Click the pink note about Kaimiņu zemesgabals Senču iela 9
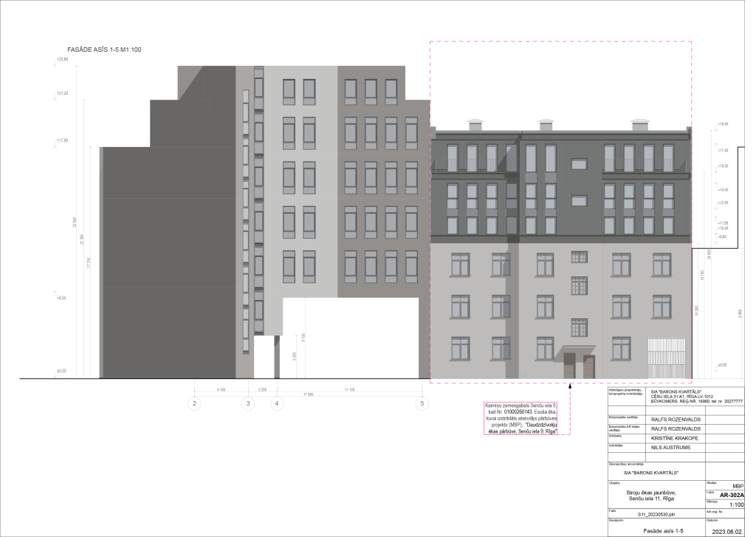 (521, 420)
